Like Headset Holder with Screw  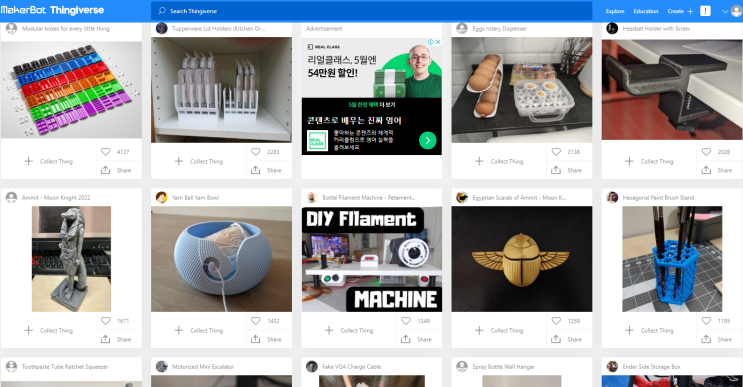click(x=706, y=152)
